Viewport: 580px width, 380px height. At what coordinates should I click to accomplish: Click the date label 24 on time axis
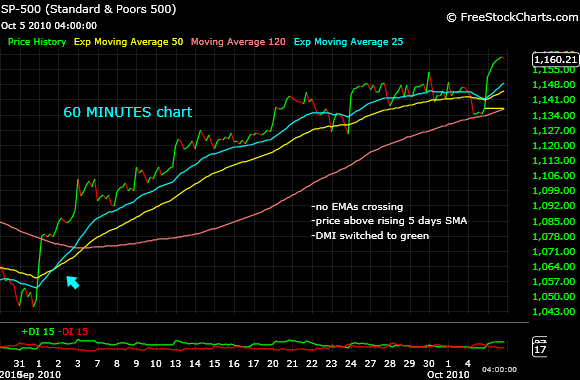click(x=351, y=364)
